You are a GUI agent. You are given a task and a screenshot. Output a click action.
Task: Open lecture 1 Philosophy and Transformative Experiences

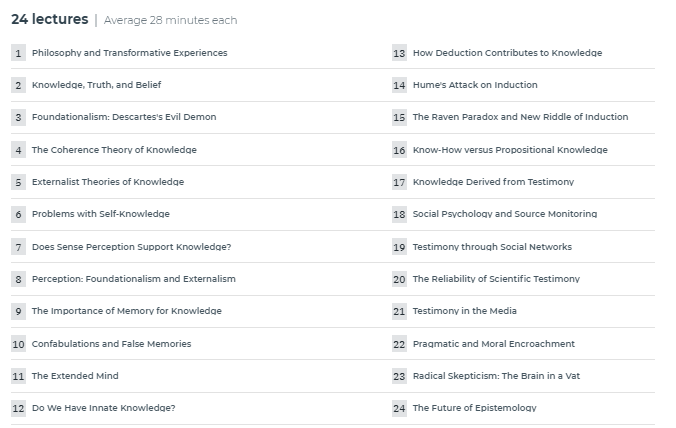tap(129, 53)
